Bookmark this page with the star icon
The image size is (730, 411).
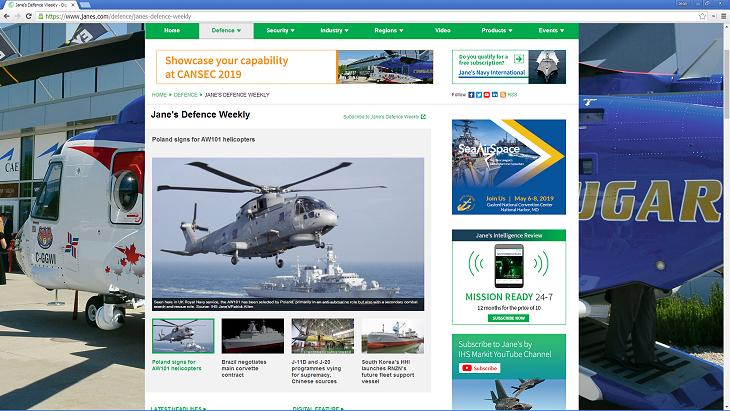(x=703, y=16)
